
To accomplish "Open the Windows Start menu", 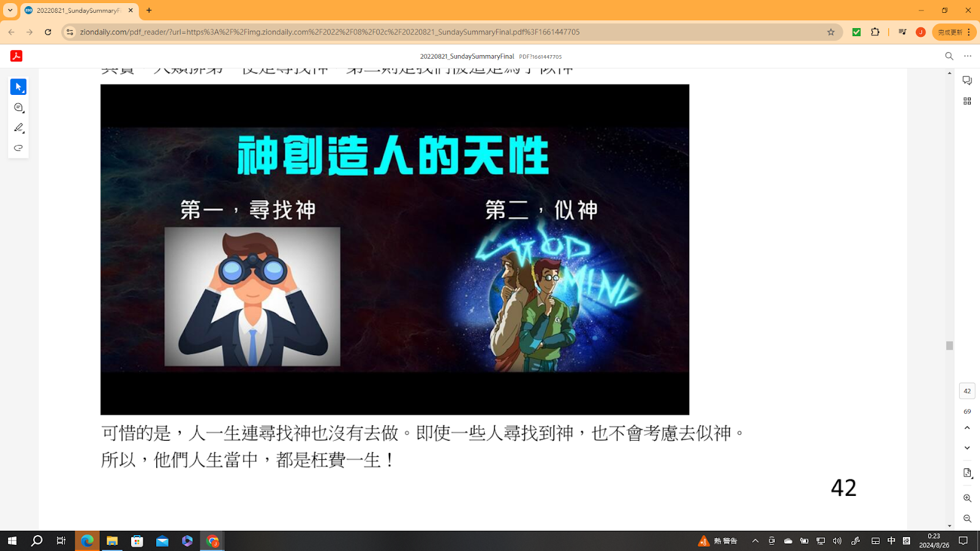I will click(12, 541).
